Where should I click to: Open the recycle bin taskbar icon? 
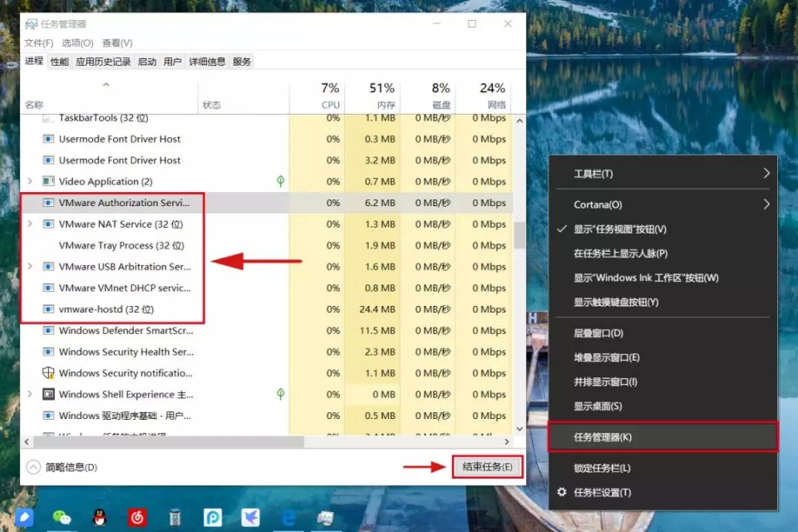[175, 518]
